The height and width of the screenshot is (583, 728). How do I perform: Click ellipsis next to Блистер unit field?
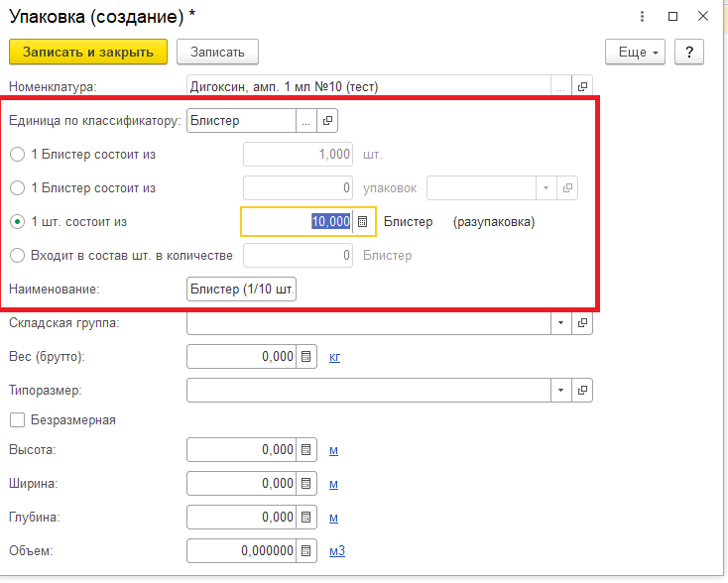[305, 121]
